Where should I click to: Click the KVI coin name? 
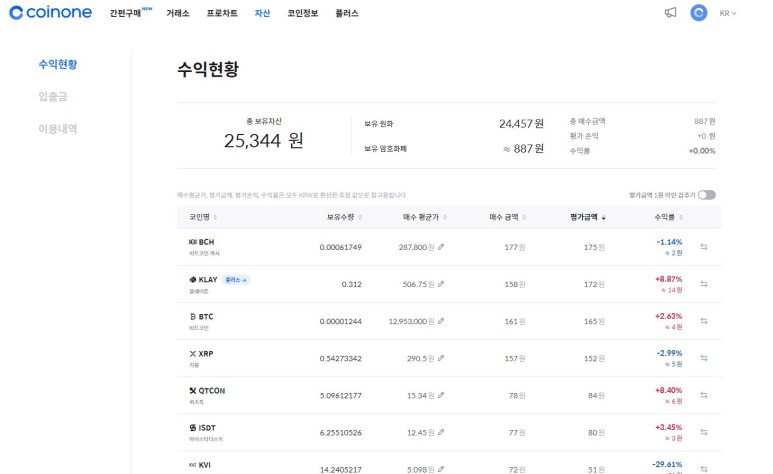click(x=205, y=465)
